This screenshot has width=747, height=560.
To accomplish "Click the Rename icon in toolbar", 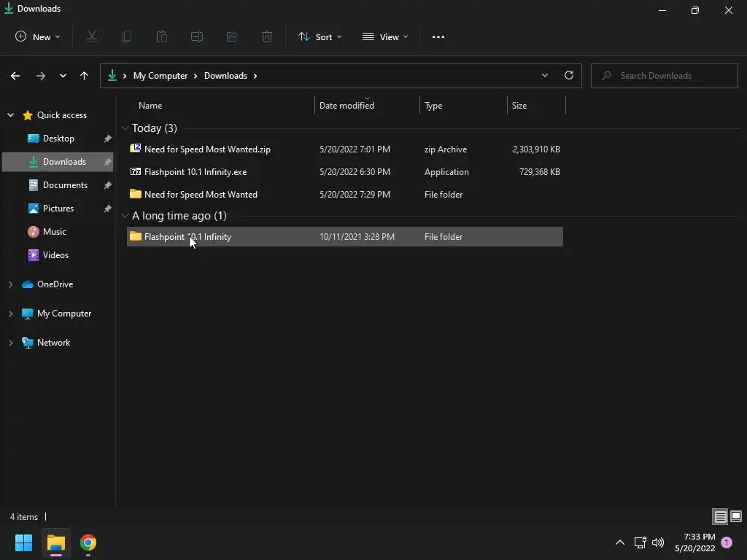I will pos(197,36).
